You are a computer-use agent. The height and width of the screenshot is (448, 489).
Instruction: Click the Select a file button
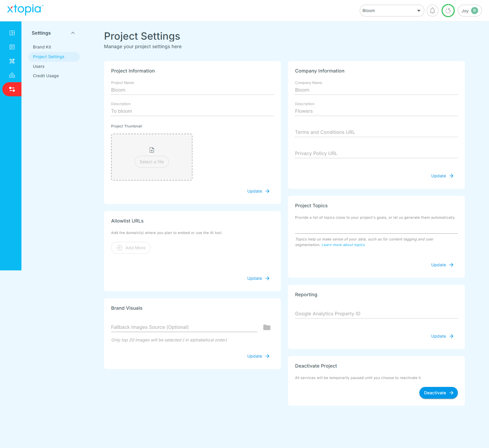pos(152,162)
